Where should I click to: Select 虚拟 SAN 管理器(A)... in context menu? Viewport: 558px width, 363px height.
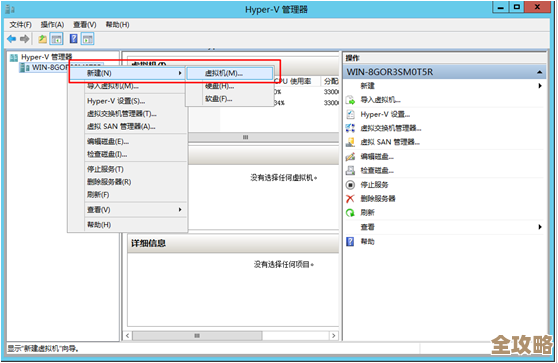pyautogui.click(x=128, y=127)
